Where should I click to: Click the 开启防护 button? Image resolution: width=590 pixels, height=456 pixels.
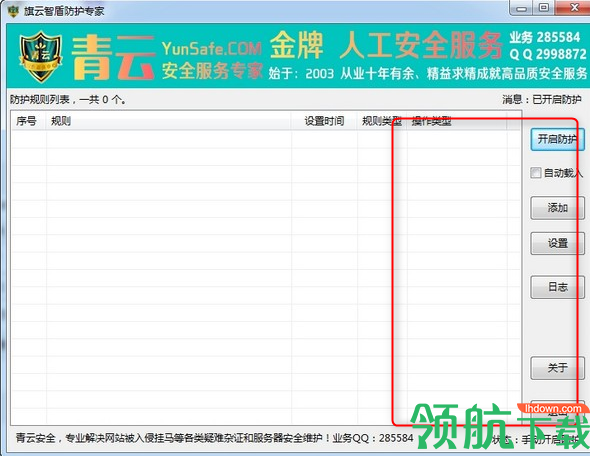click(558, 140)
